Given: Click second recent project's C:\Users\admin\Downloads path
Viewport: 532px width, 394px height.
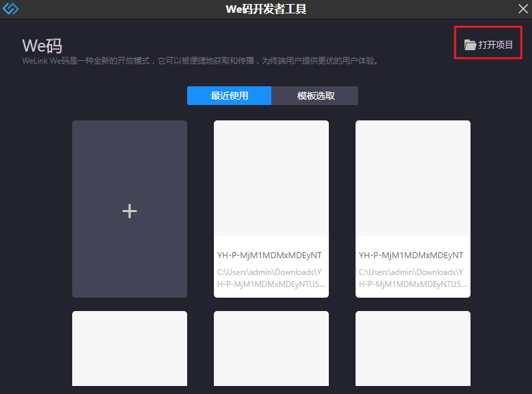Looking at the screenshot, I should [412, 278].
